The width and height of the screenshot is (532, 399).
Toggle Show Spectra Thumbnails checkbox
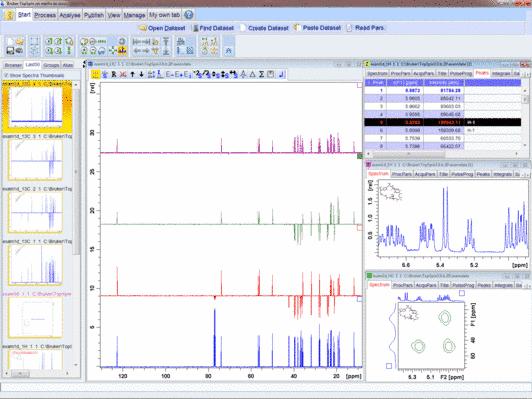[6, 75]
